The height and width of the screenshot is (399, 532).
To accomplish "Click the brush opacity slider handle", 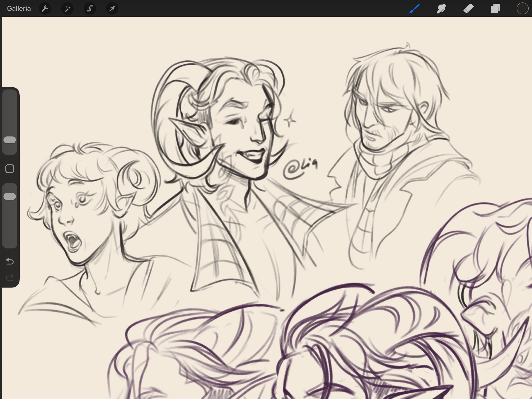I will tap(10, 196).
